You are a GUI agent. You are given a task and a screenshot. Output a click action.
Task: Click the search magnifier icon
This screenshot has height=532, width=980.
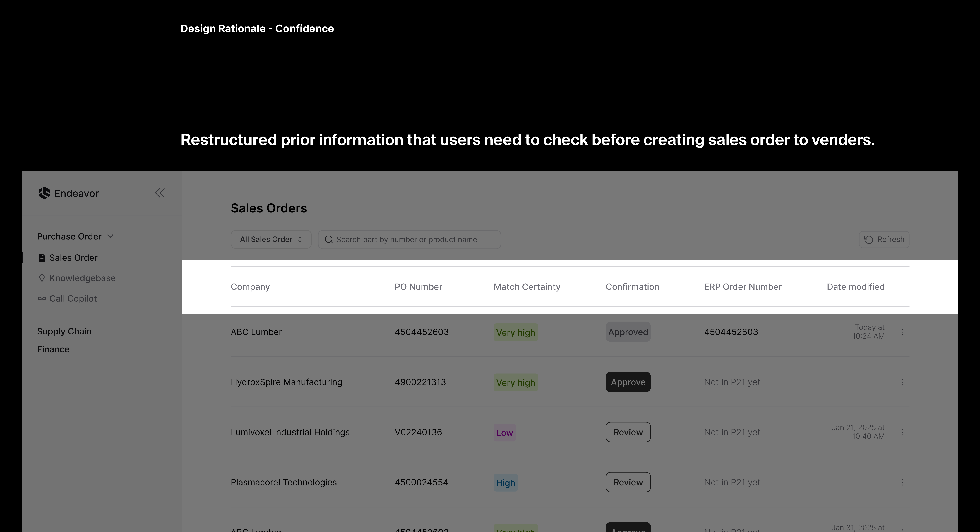click(329, 240)
